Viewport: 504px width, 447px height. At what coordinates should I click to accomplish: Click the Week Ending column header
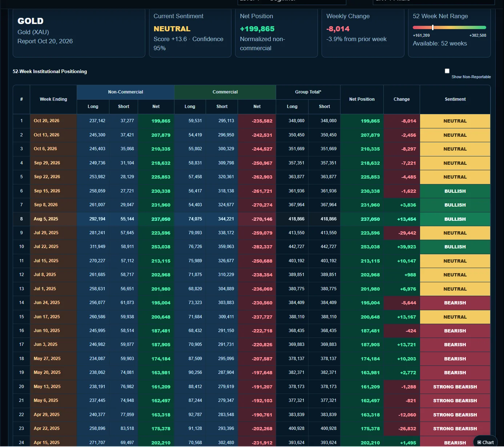(53, 99)
